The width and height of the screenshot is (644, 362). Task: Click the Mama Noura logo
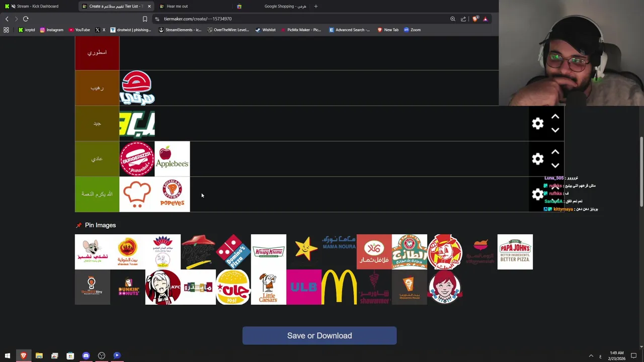pos(339,252)
